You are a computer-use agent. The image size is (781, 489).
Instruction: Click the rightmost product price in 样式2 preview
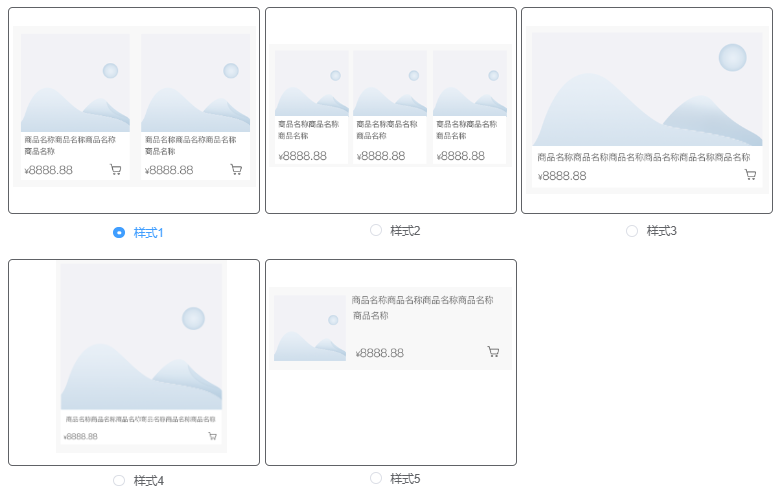[x=462, y=156]
